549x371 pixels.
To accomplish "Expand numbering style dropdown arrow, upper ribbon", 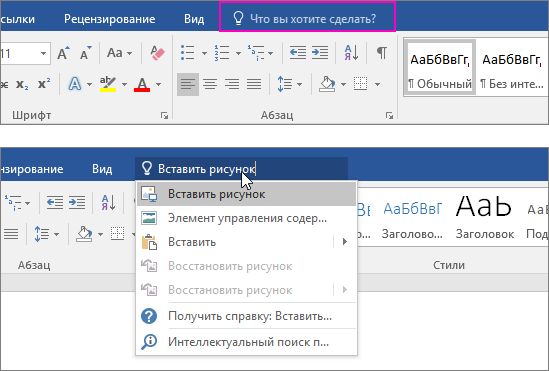I will pos(238,54).
